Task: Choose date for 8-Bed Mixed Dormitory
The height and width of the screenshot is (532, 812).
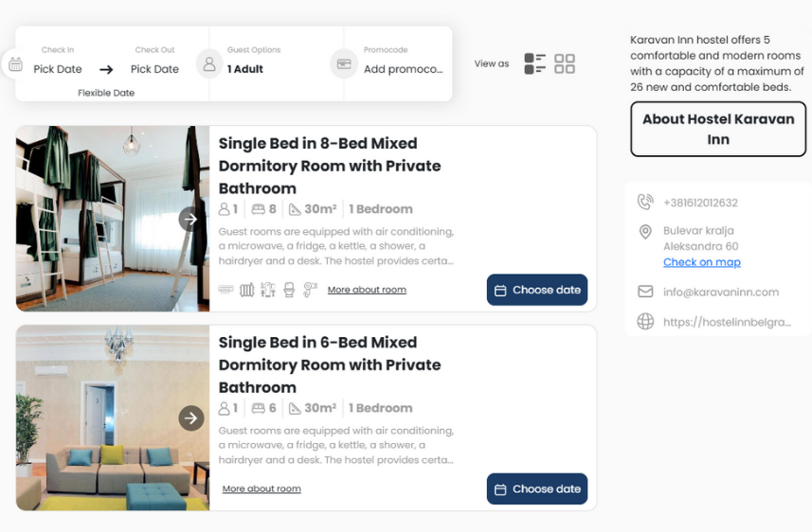Action: pos(537,290)
